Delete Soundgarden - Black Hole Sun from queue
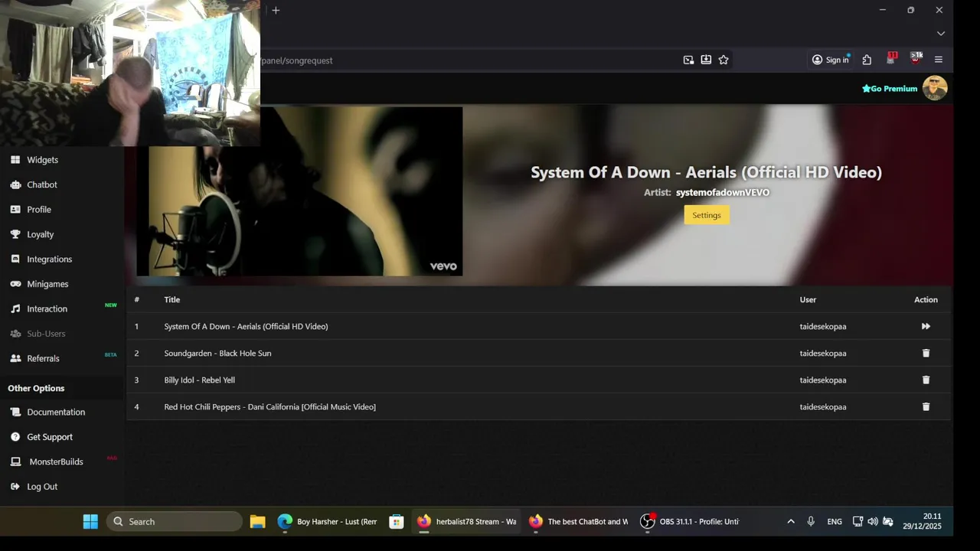 point(926,353)
